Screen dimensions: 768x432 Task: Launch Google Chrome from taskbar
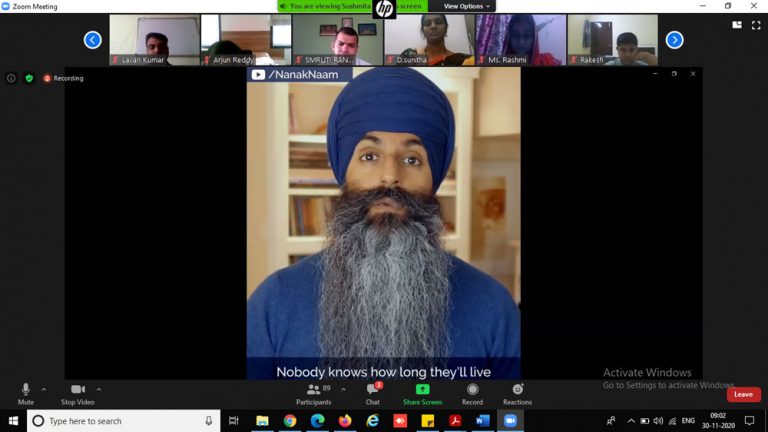coord(289,421)
